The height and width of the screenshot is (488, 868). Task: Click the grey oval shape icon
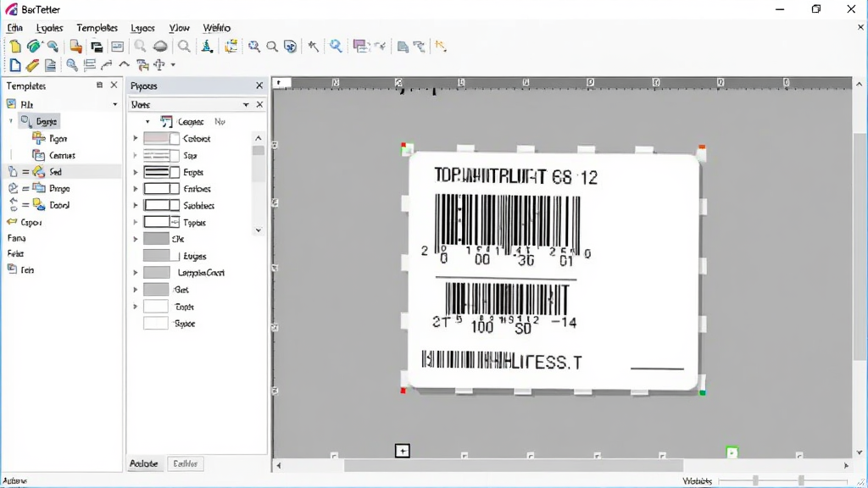(160, 47)
